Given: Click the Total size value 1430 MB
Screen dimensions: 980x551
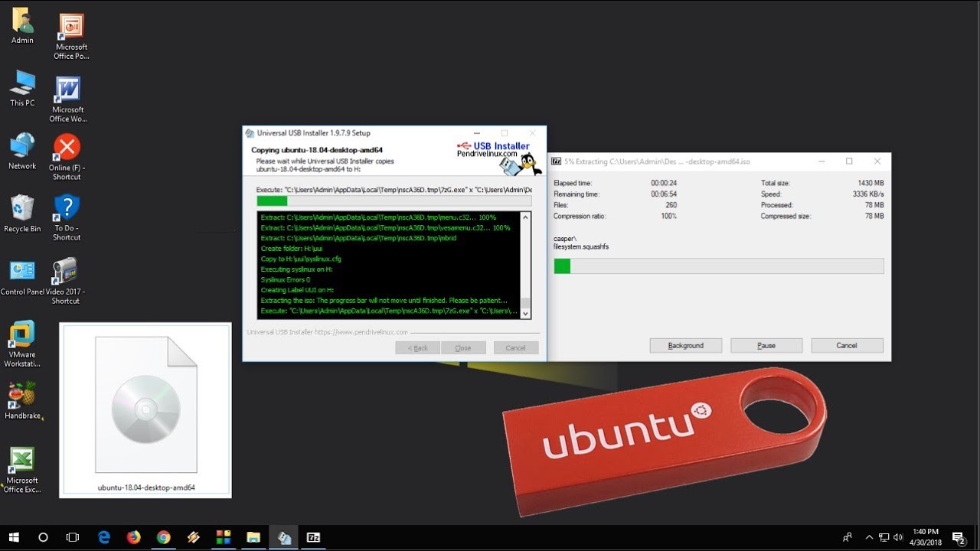Looking at the screenshot, I should point(871,184).
